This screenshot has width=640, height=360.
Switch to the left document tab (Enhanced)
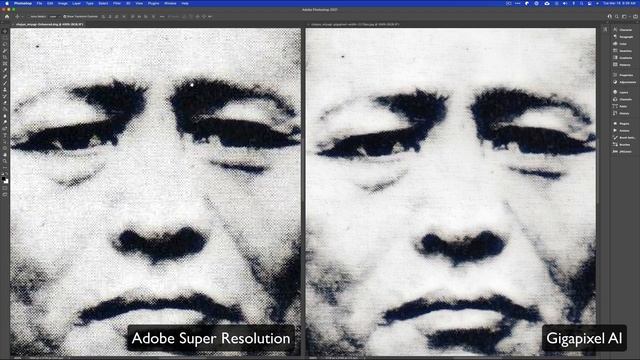(49, 24)
